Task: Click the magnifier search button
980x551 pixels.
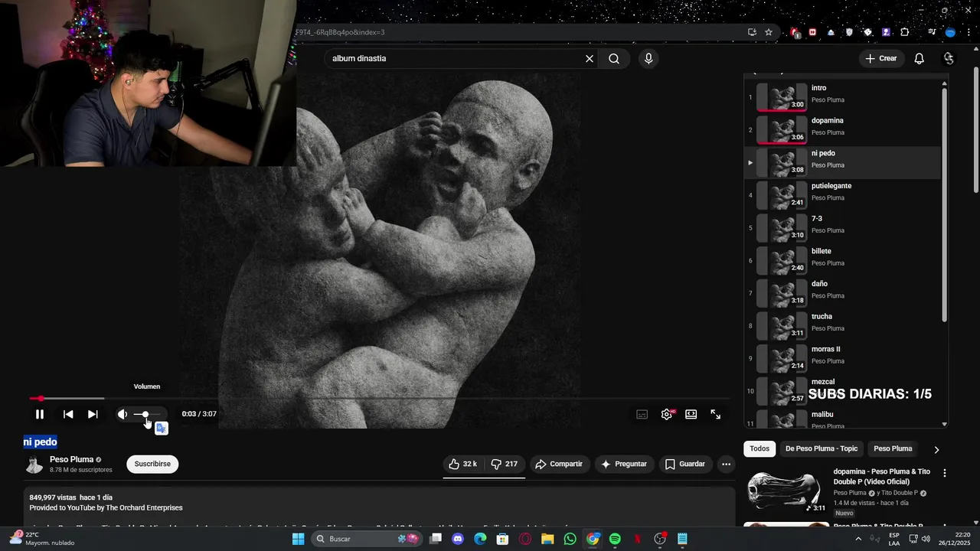Action: click(x=614, y=58)
